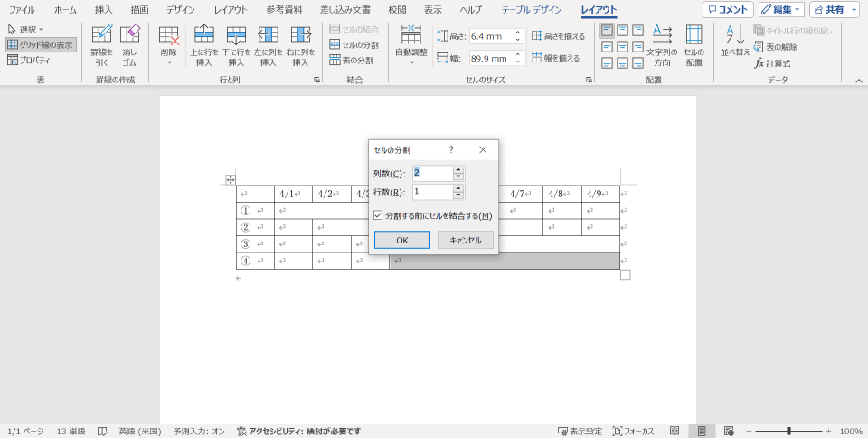The height and width of the screenshot is (438, 868).
Task: Click spelling check icon in status bar
Action: click(102, 432)
